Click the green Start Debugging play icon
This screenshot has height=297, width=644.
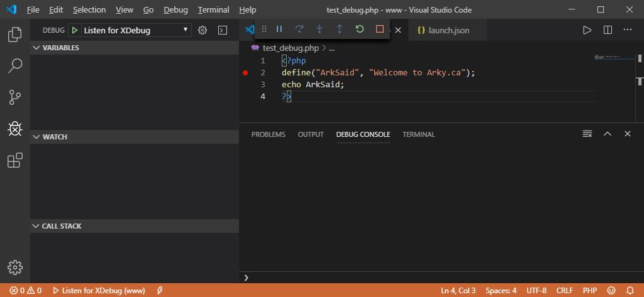pyautogui.click(x=74, y=30)
